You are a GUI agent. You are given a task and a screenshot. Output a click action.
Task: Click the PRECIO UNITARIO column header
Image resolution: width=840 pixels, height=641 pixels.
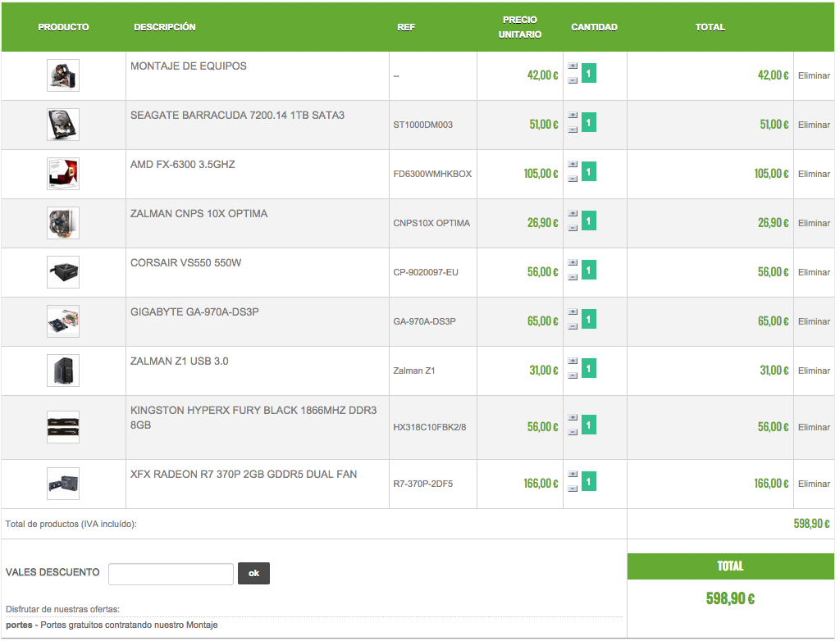pyautogui.click(x=519, y=27)
